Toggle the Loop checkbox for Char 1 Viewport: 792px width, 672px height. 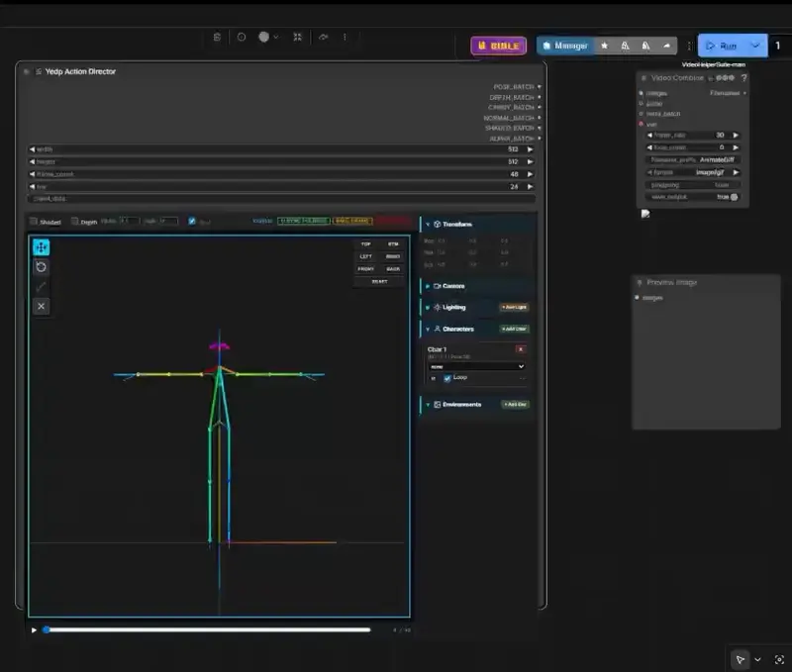(447, 378)
